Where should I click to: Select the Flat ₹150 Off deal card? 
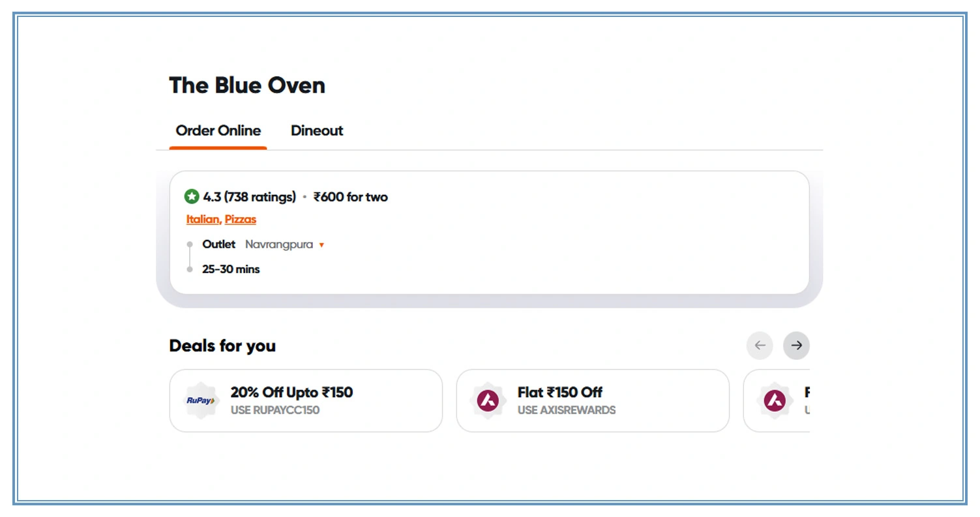click(592, 400)
